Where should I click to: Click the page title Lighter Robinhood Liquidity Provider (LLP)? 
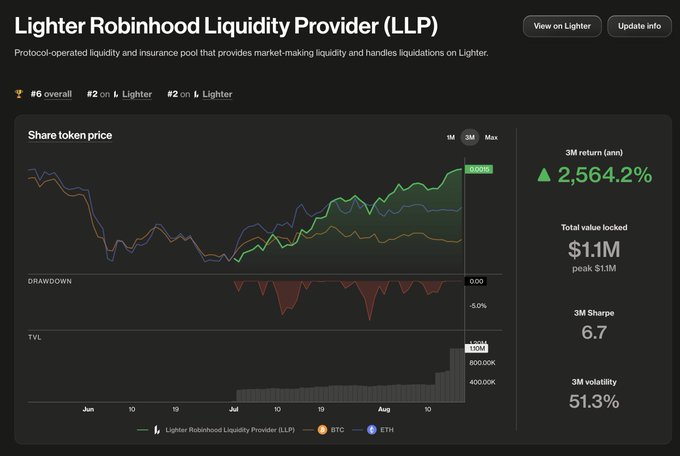(x=226, y=26)
